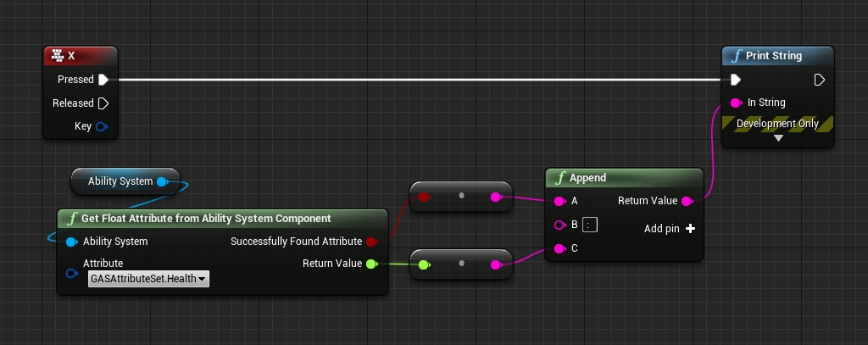
Task: Click the green float Return Value pin
Action: (372, 264)
